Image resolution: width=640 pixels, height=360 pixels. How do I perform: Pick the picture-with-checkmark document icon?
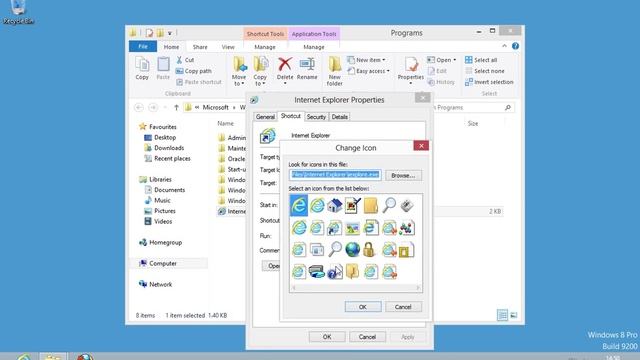pos(353,205)
